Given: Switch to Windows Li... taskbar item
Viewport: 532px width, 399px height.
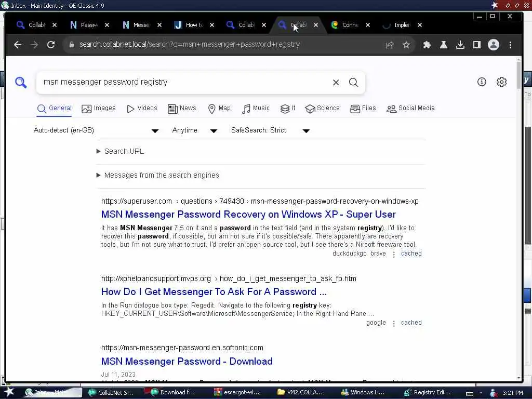Looking at the screenshot, I should click(363, 393).
